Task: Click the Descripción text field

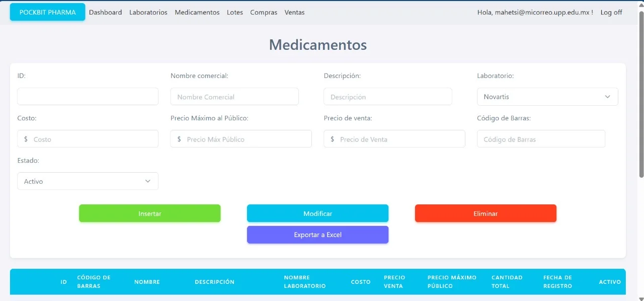Action: coord(388,97)
